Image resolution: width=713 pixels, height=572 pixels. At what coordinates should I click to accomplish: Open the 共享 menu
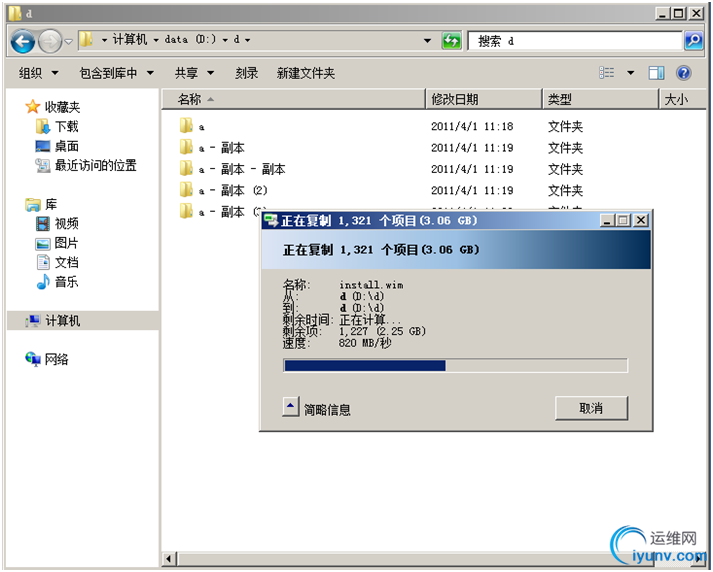pyautogui.click(x=194, y=73)
